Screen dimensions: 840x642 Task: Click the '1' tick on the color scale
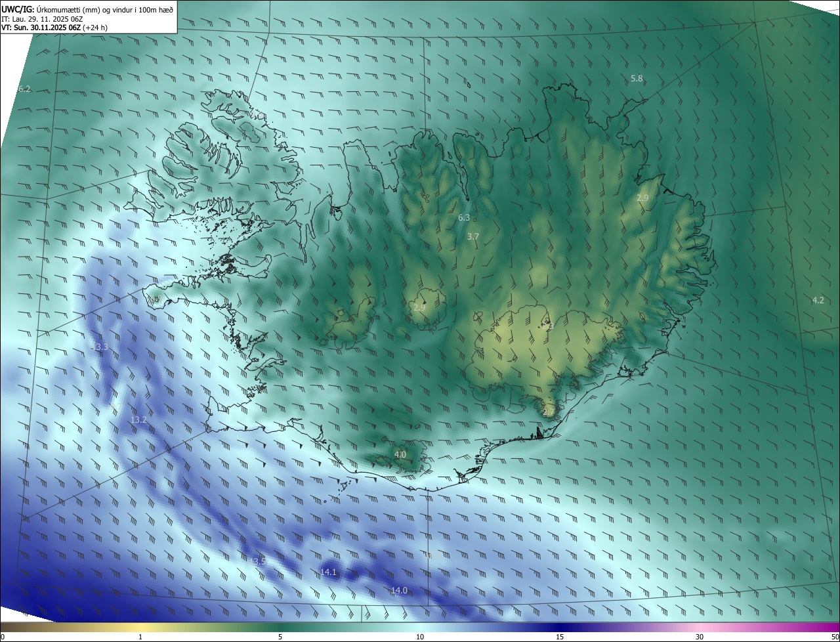pos(140,637)
